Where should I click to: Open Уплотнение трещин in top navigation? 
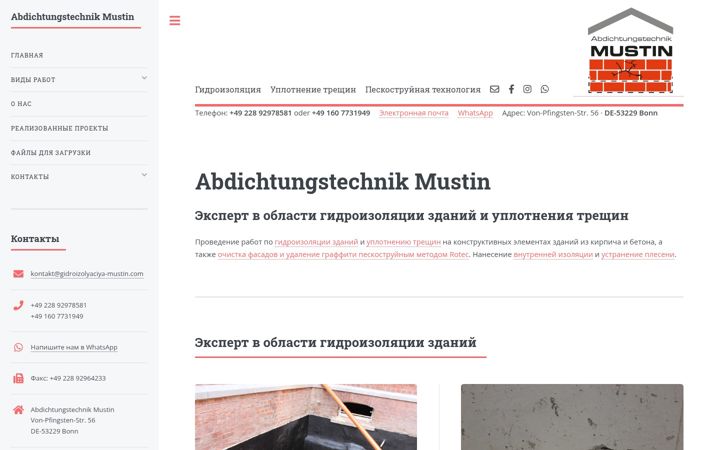coord(313,90)
